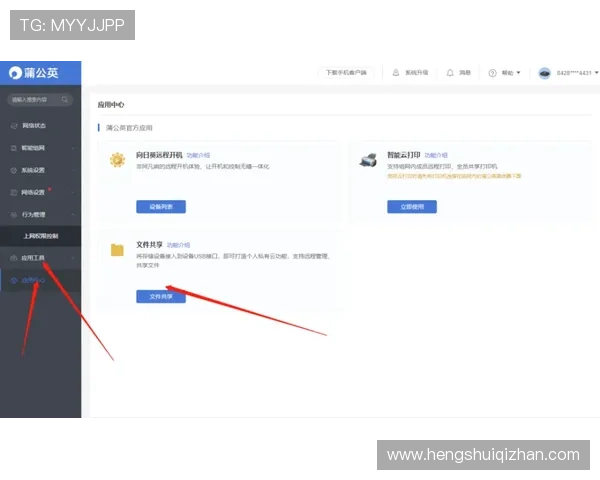Click the 立即使用 button
The height and width of the screenshot is (480, 600).
(x=412, y=207)
